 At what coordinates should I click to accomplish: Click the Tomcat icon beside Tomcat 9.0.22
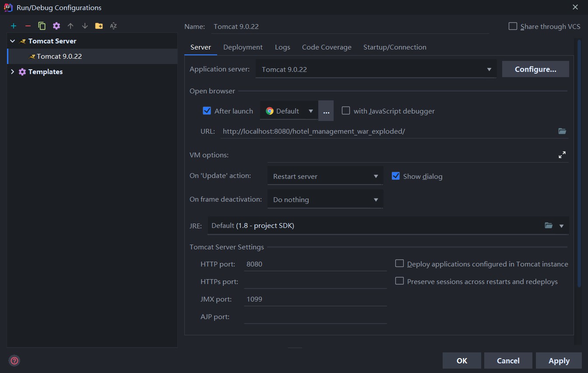32,57
